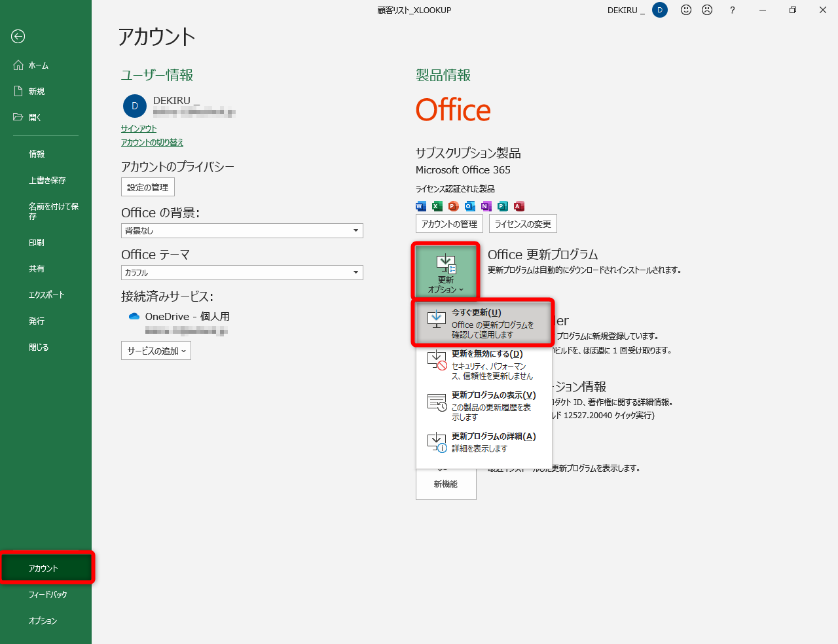Click the 新機能 button

point(446,484)
